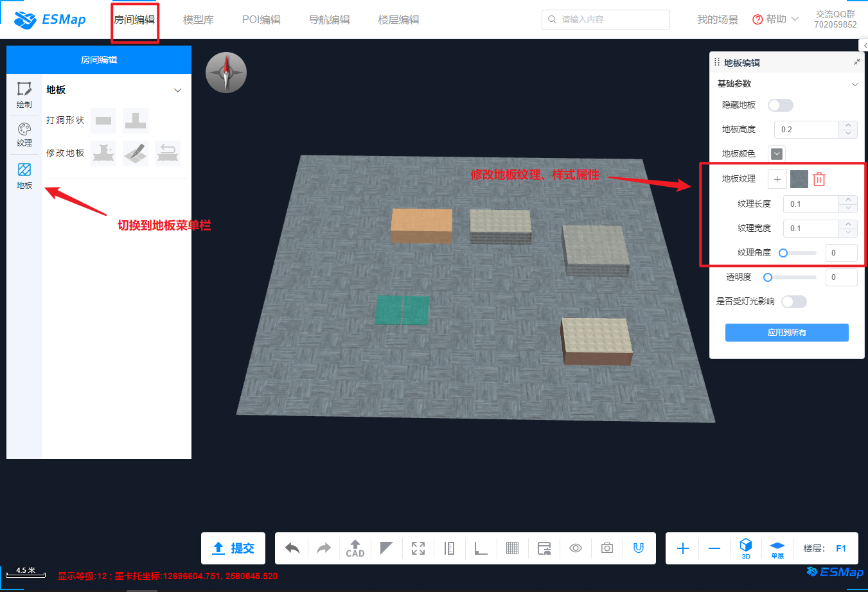
Task: Switch to 3D view mode
Action: tap(746, 548)
